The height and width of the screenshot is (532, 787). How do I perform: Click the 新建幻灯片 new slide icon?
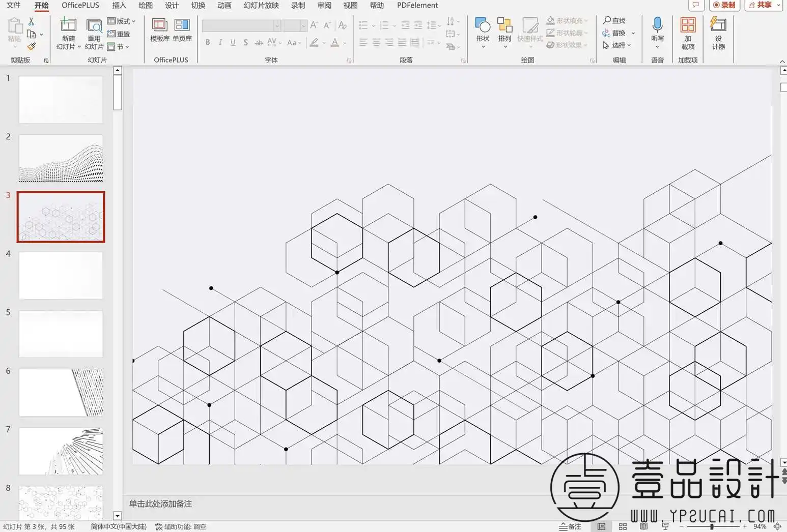[x=68, y=25]
